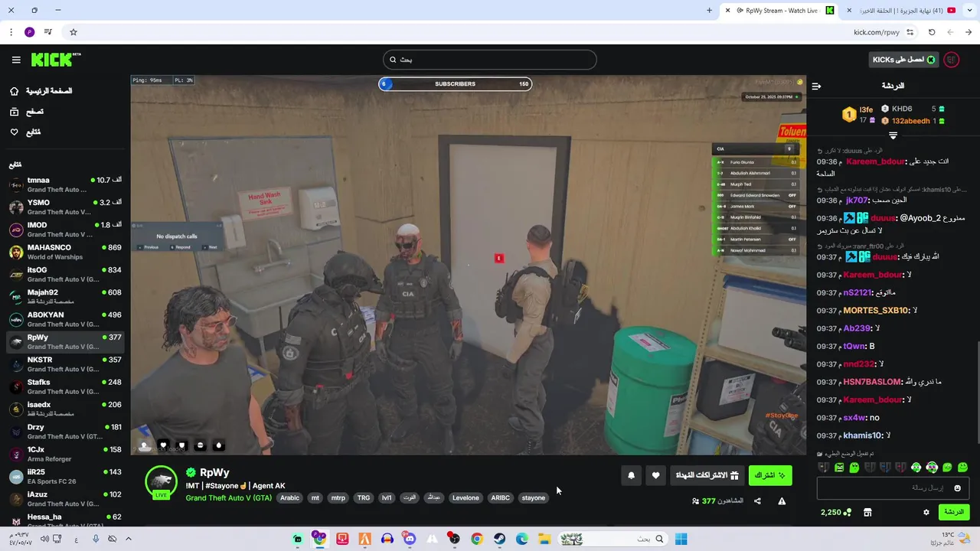Open the itsOG channel in the sidebar
Image resolution: width=980 pixels, height=551 pixels.
(x=65, y=274)
